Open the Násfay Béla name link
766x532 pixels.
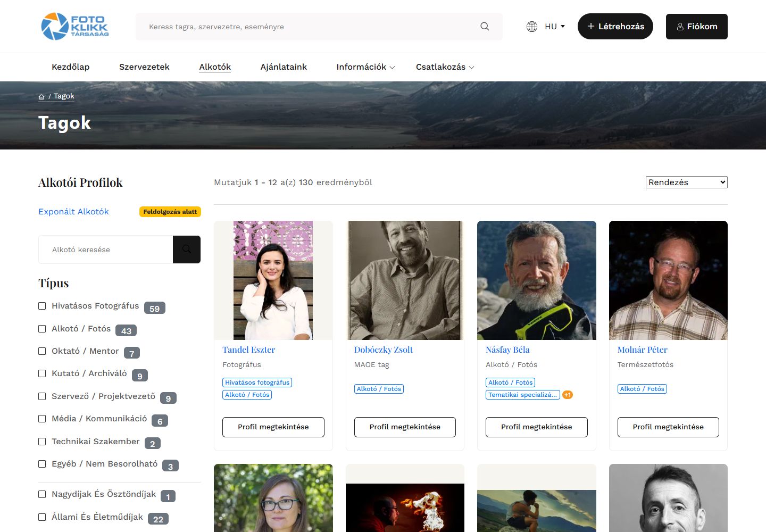(x=507, y=350)
